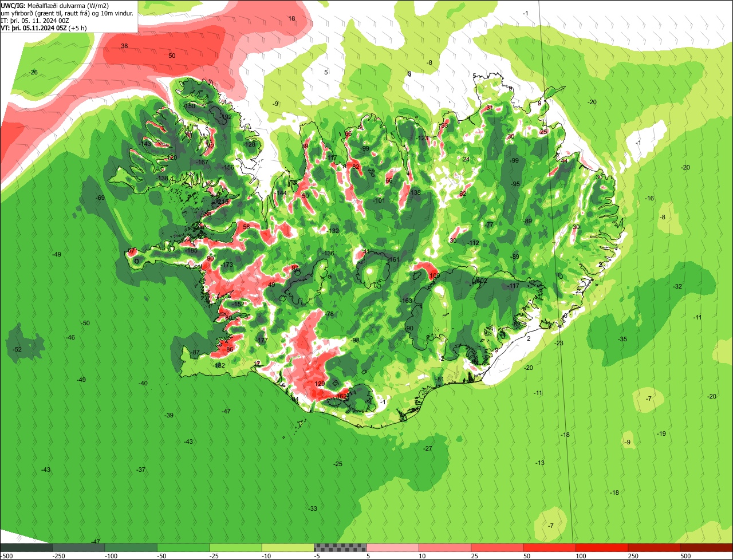The width and height of the screenshot is (733, 560).
Task: Click the map value "-128" in the northwest
Action: click(249, 144)
